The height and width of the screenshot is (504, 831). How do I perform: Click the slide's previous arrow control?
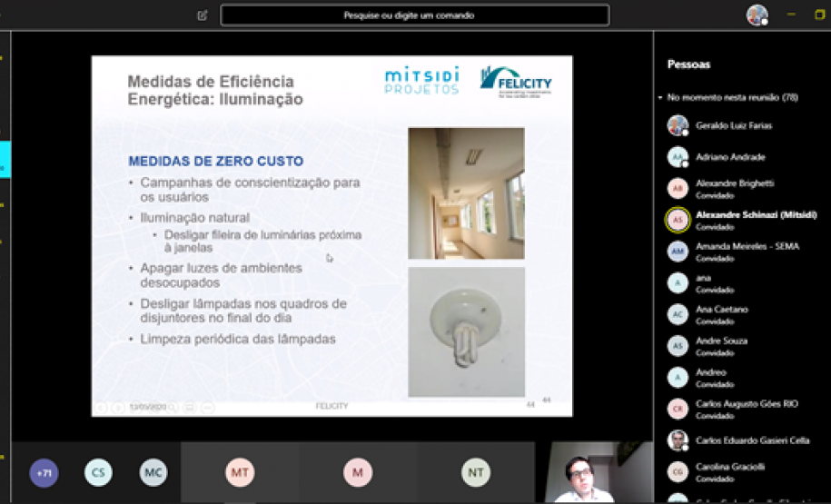tap(100, 408)
